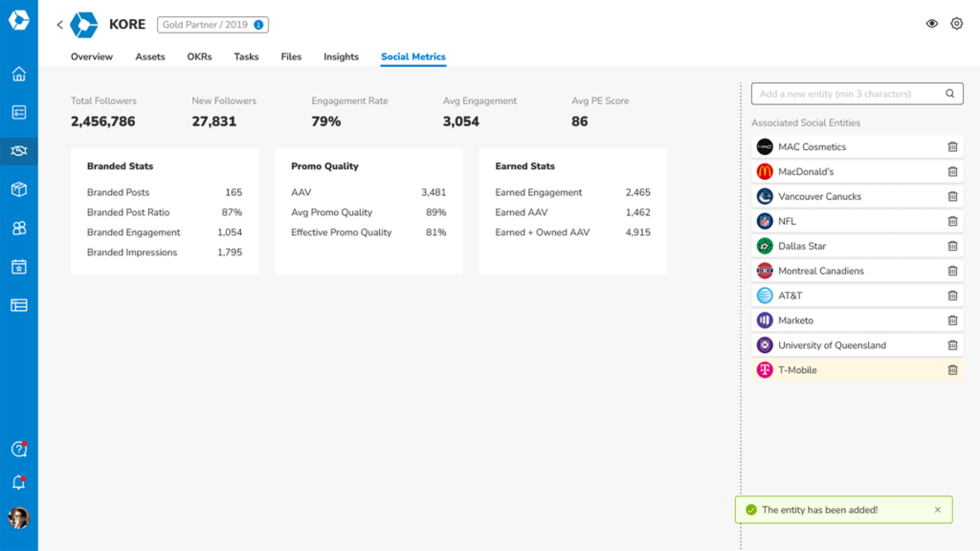The image size is (980, 551).
Task: Go back using the left chevron
Action: (59, 25)
